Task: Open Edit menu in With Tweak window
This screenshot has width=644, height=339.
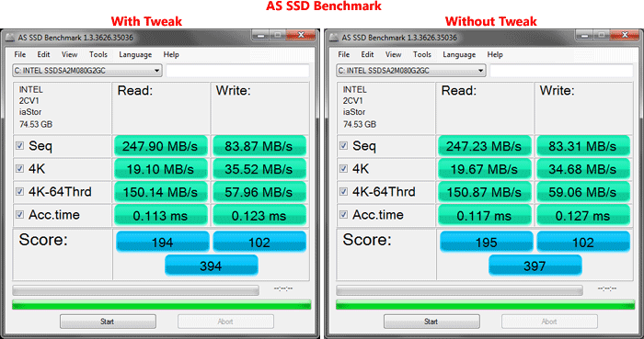Action: [x=43, y=54]
